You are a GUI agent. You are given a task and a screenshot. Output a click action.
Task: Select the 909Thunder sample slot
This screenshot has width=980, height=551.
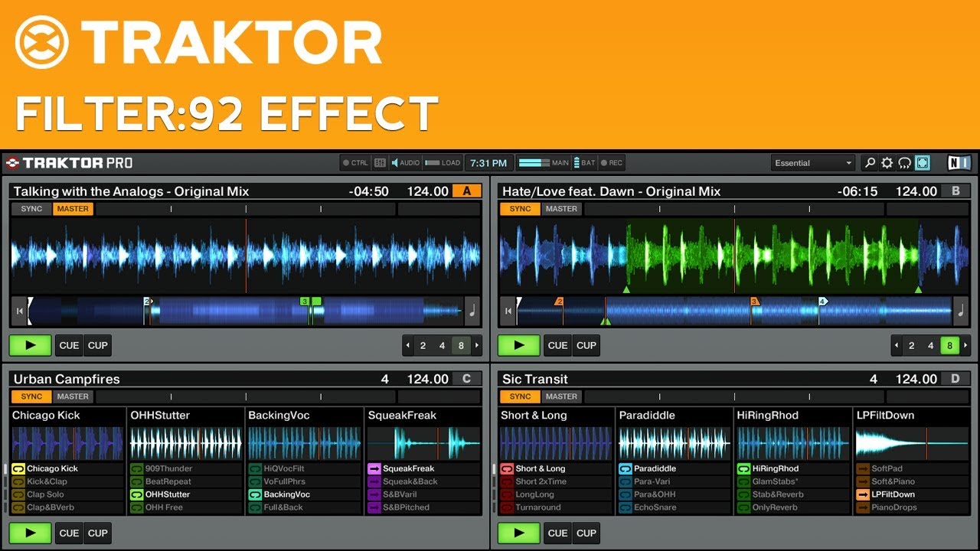(x=185, y=468)
